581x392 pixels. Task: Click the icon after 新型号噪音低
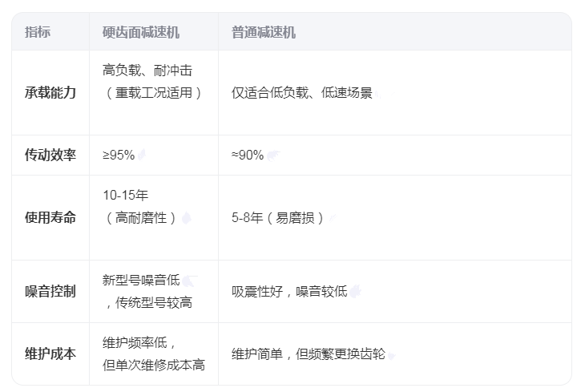click(190, 281)
